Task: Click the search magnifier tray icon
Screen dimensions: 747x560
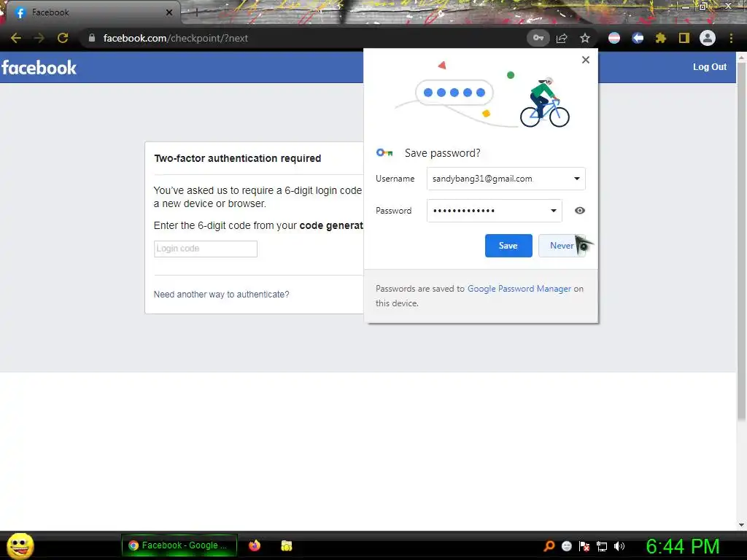Action: coord(549,545)
